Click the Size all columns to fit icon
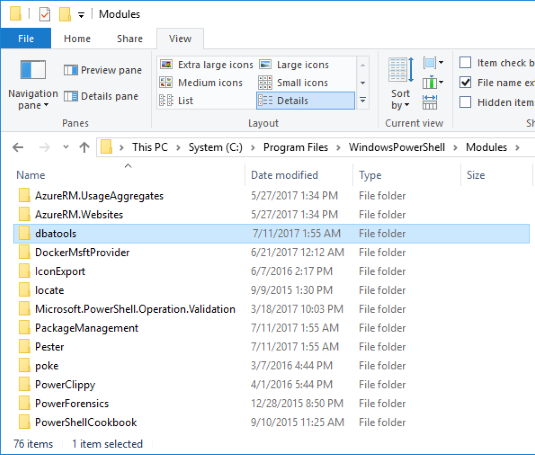This screenshot has width=535, height=455. [x=430, y=102]
